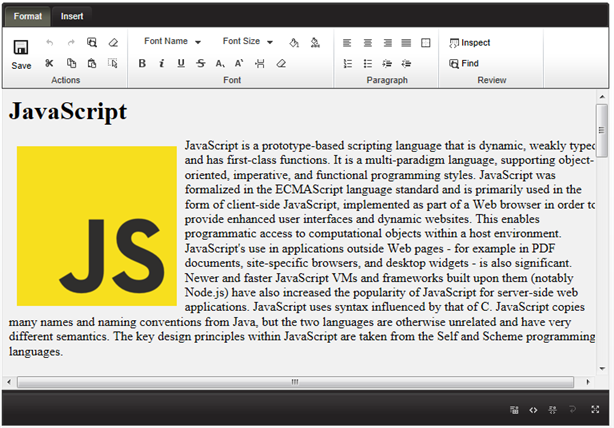Click the eraser icon in Actions group
The width and height of the screenshot is (614, 428).
[113, 42]
